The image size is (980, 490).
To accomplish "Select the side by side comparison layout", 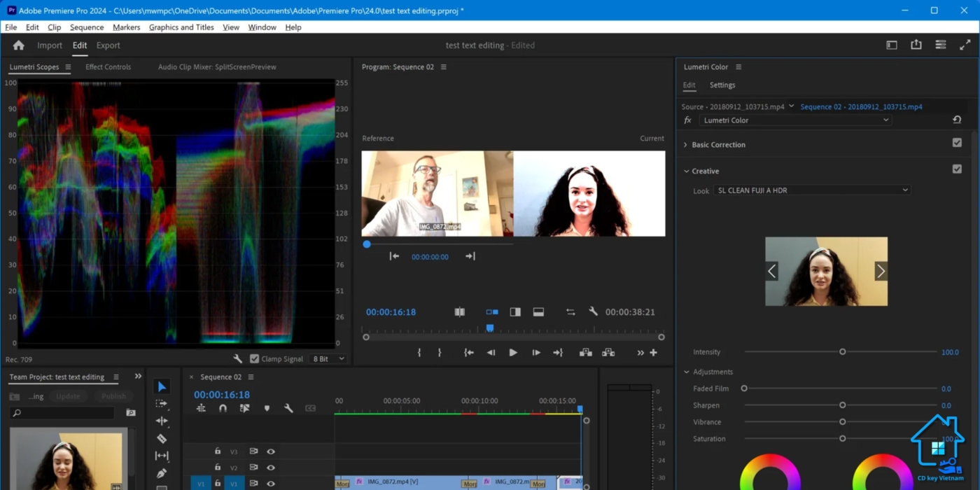I will [492, 312].
